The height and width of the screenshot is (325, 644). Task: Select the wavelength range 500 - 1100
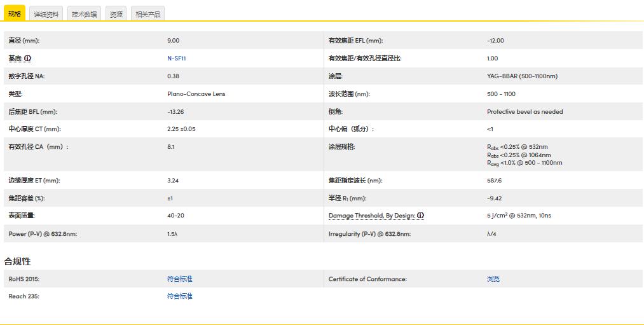(501, 93)
